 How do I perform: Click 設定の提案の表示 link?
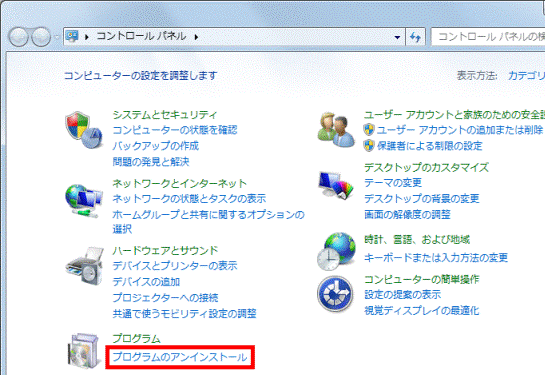pyautogui.click(x=402, y=295)
